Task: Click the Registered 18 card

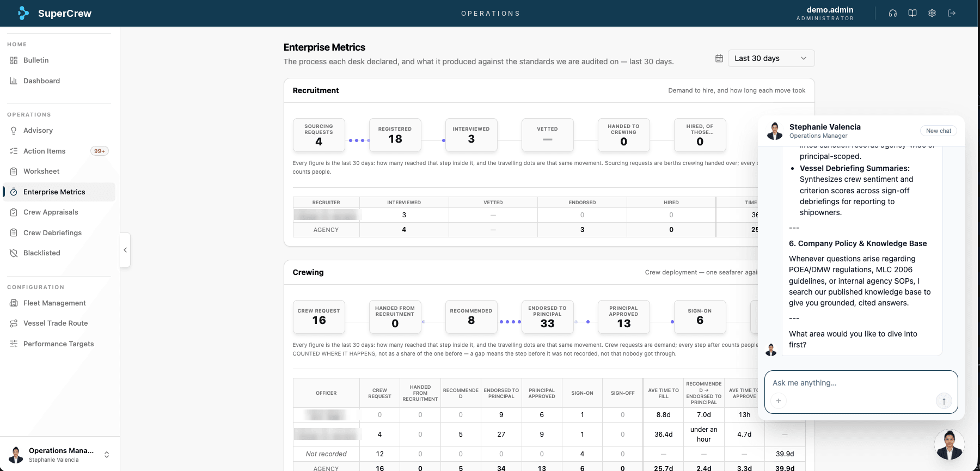Action: (395, 135)
